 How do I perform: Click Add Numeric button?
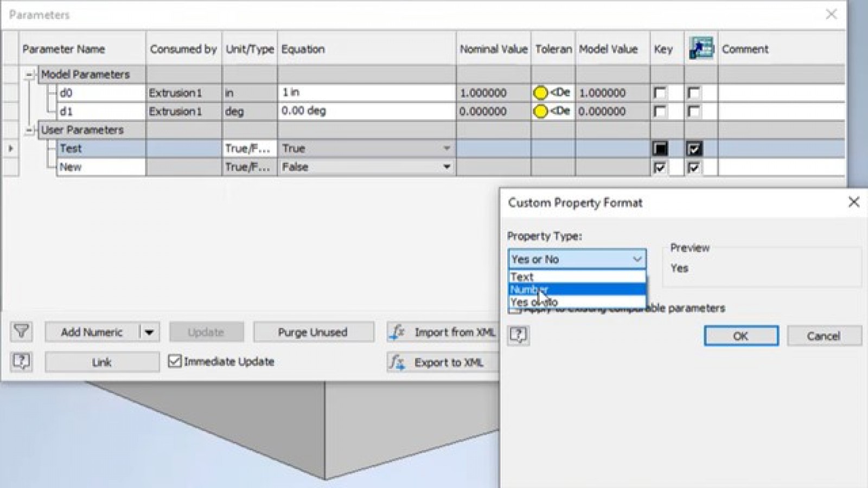(92, 332)
